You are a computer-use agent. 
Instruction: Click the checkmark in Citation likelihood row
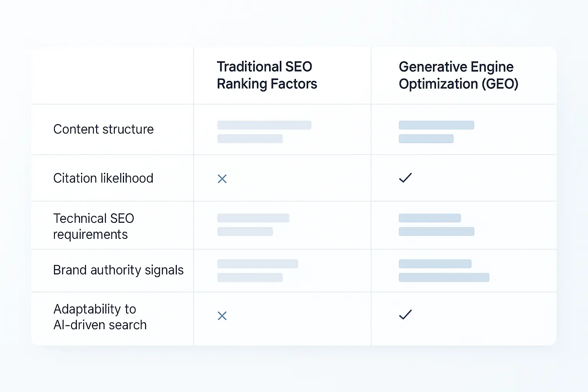pyautogui.click(x=405, y=178)
